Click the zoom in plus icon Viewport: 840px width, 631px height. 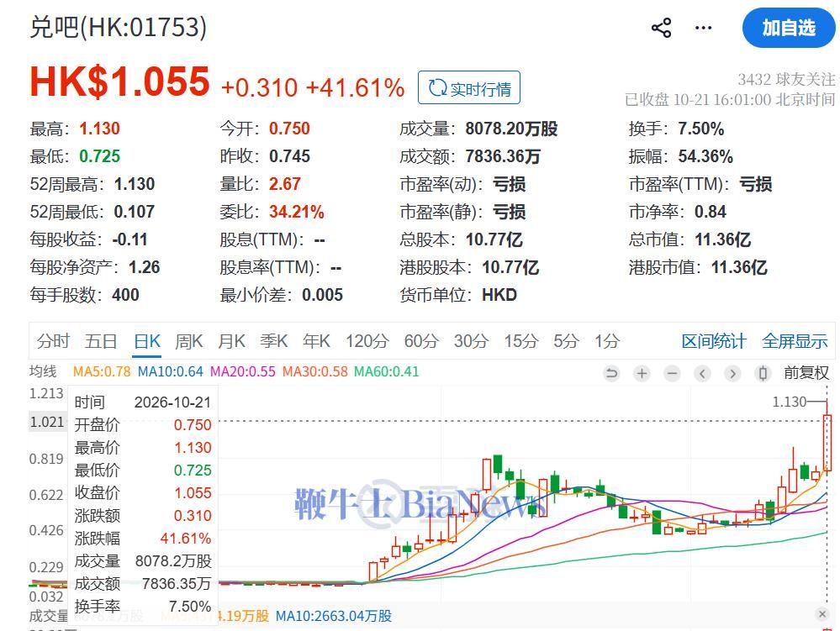(x=642, y=372)
